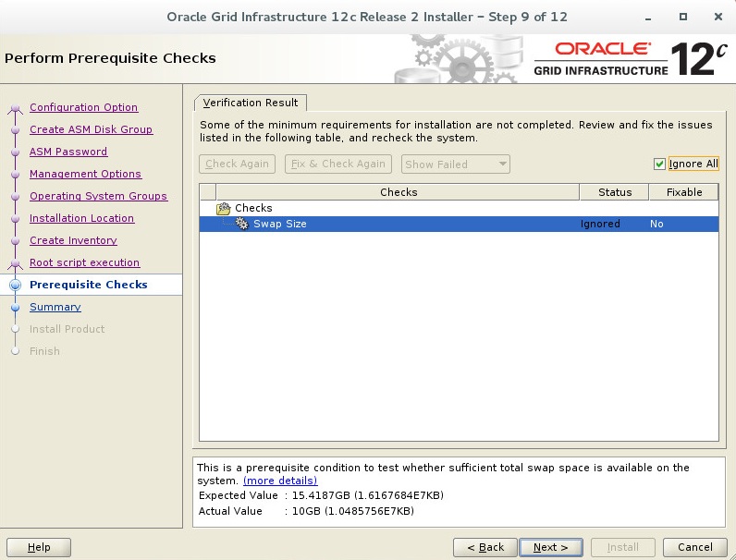Screen dimensions: 736x560
Task: Close the installer window
Action: tap(718, 17)
